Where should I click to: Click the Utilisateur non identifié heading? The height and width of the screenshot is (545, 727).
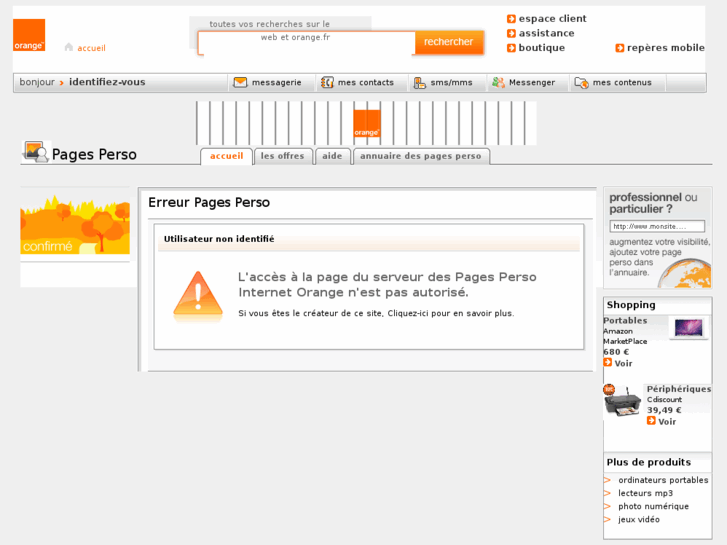point(219,239)
